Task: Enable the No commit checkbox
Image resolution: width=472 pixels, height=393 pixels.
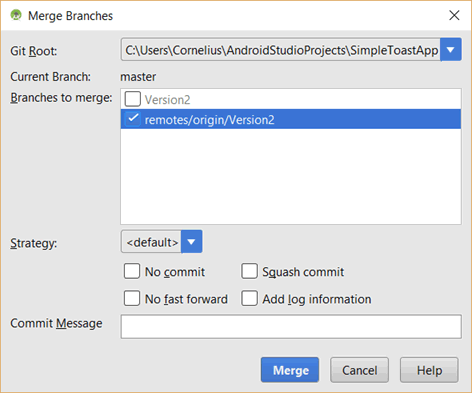Action: click(132, 271)
